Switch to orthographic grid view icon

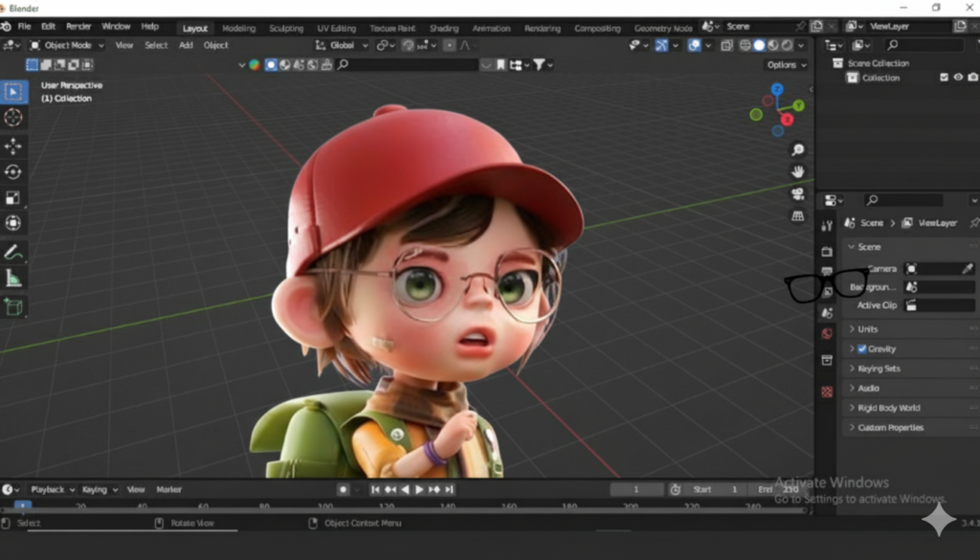pos(797,216)
